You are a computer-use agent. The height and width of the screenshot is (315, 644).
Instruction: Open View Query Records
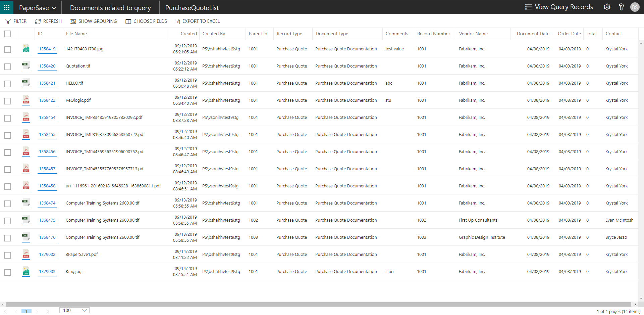(x=559, y=7)
